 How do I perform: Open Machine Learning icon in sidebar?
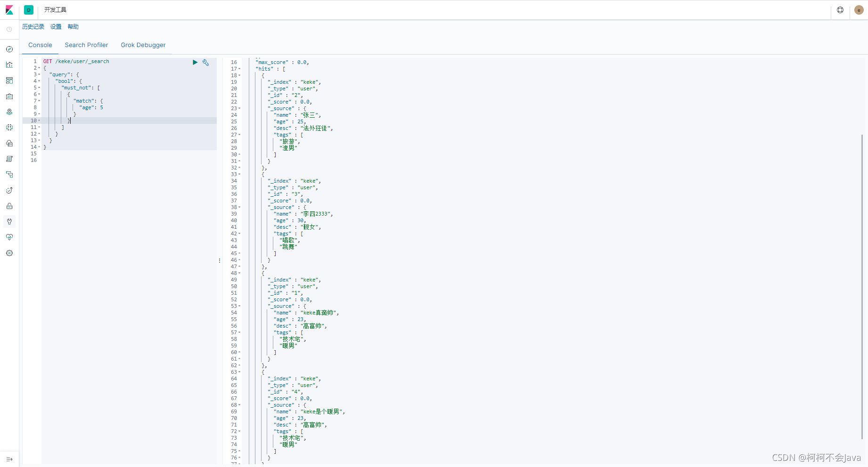coord(9,128)
